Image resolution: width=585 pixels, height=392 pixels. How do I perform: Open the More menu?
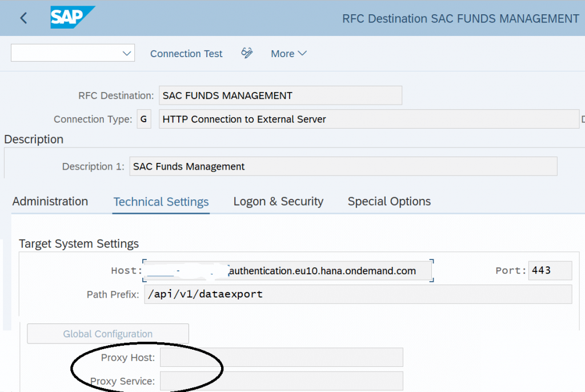[x=288, y=53]
